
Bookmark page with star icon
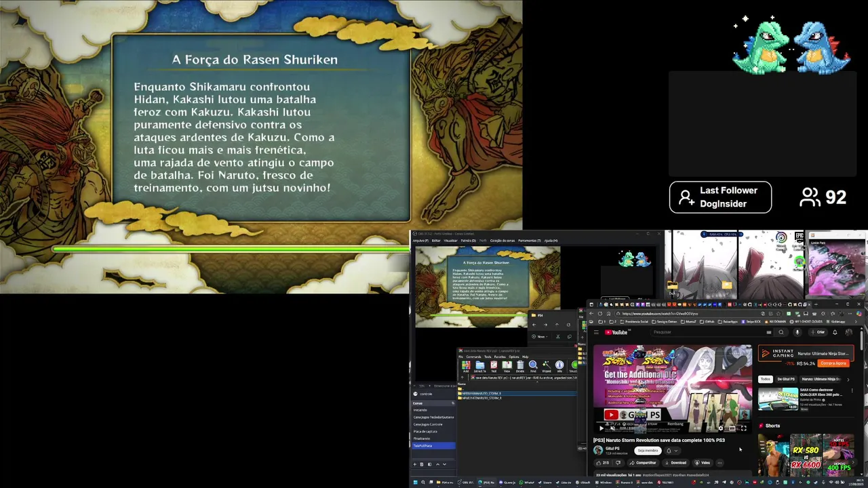click(778, 314)
